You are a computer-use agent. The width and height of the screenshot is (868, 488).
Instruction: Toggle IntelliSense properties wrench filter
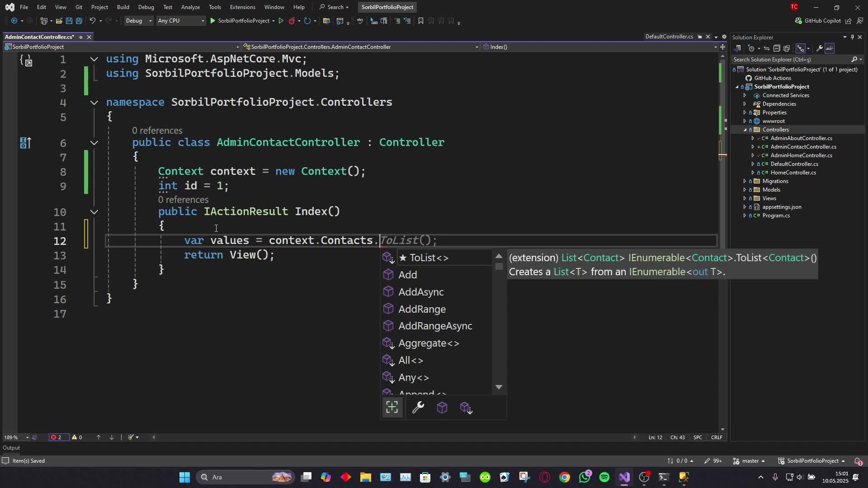[x=418, y=408]
